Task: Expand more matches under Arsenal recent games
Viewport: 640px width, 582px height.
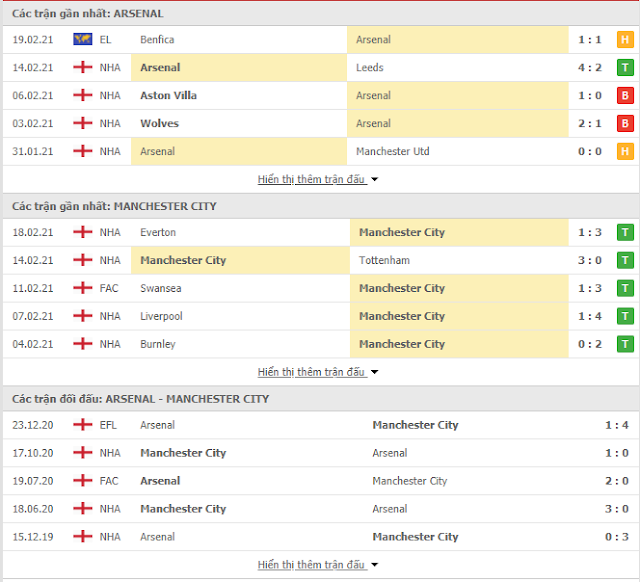Action: (318, 179)
